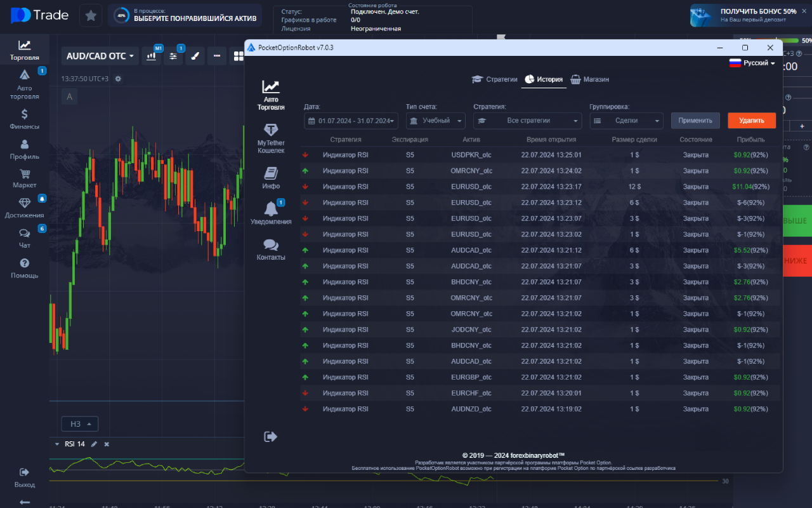Switch to the Стратегии tab
Image resolution: width=812 pixels, height=508 pixels.
click(x=495, y=79)
